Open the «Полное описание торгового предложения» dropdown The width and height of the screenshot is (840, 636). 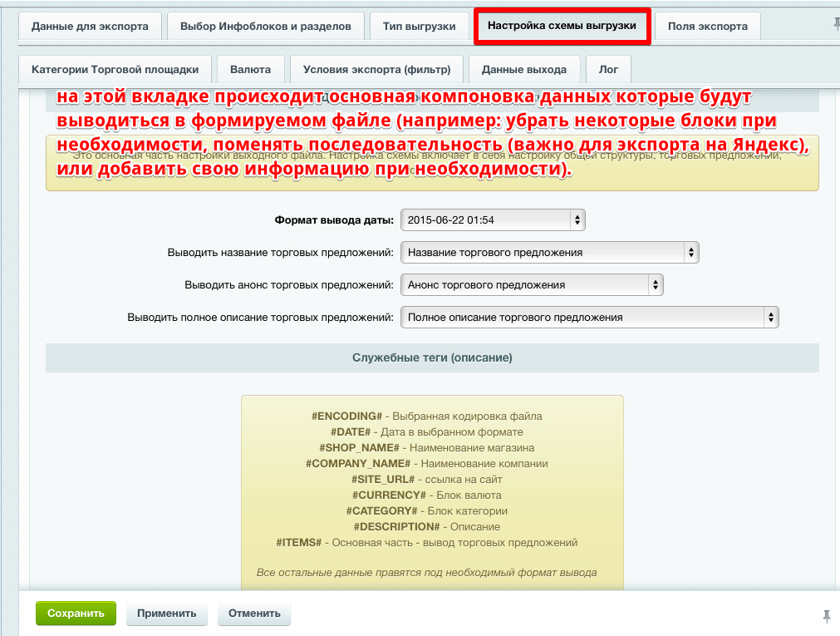pos(589,317)
